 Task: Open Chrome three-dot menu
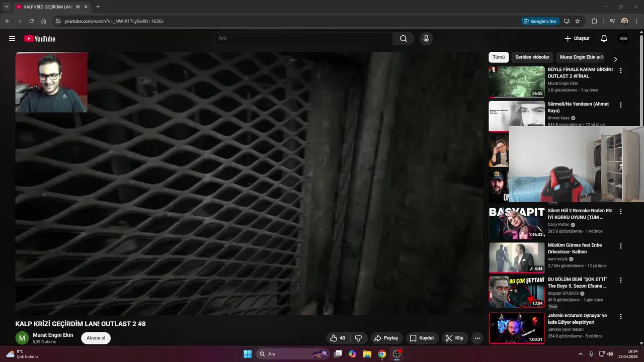(x=637, y=21)
